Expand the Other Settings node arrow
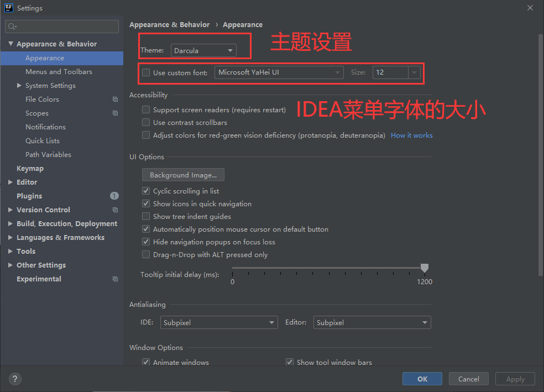 [x=11, y=265]
